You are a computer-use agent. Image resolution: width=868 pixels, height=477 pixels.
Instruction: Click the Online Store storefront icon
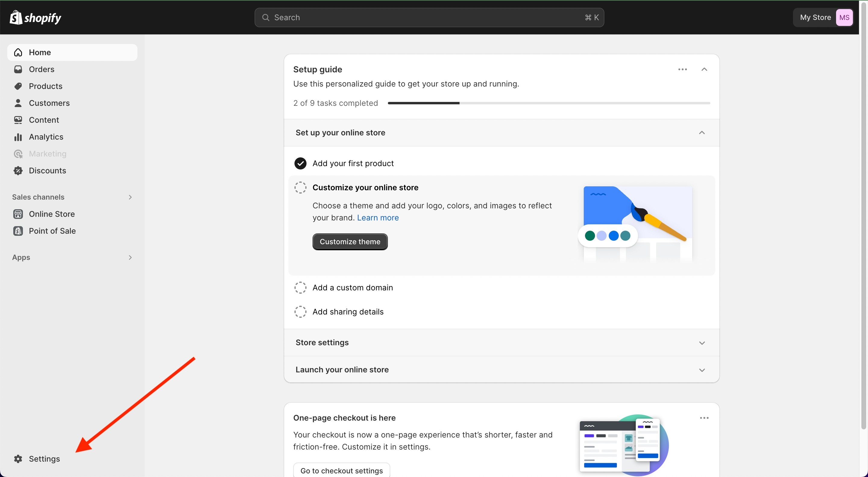pos(18,214)
